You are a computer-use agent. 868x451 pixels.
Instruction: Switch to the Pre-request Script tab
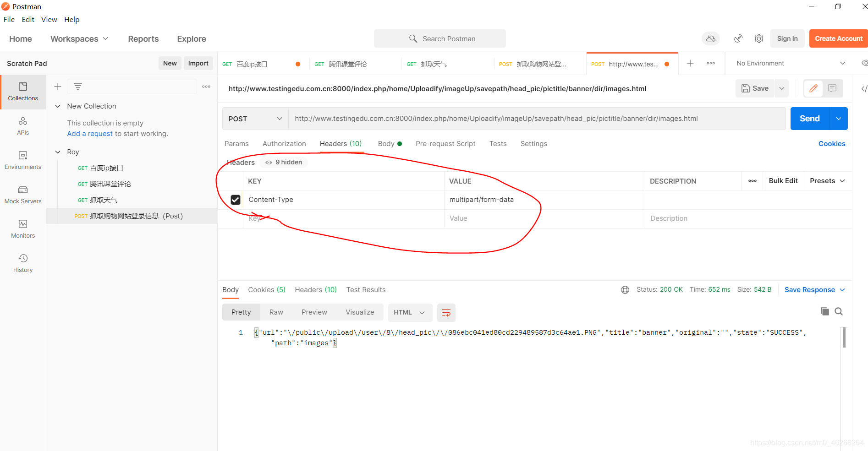coord(445,144)
